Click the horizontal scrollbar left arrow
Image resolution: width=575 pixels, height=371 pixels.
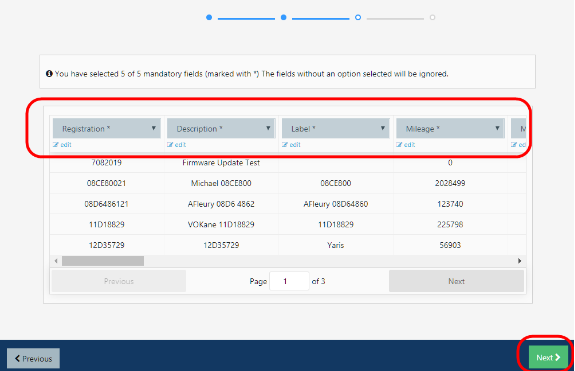(56, 261)
